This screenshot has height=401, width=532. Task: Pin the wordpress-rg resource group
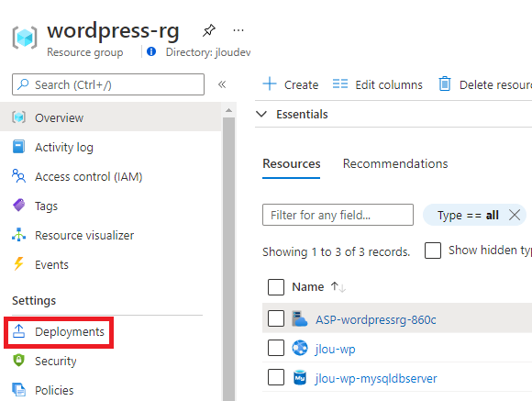click(208, 30)
